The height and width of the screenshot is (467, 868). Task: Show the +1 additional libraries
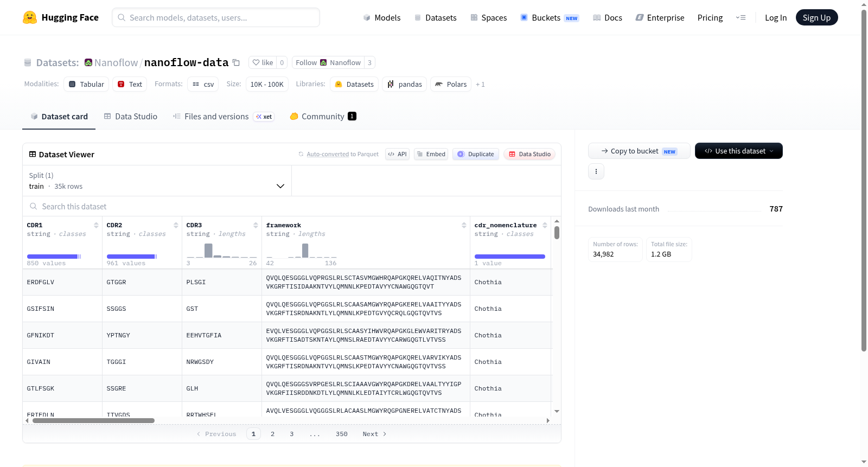coord(480,84)
